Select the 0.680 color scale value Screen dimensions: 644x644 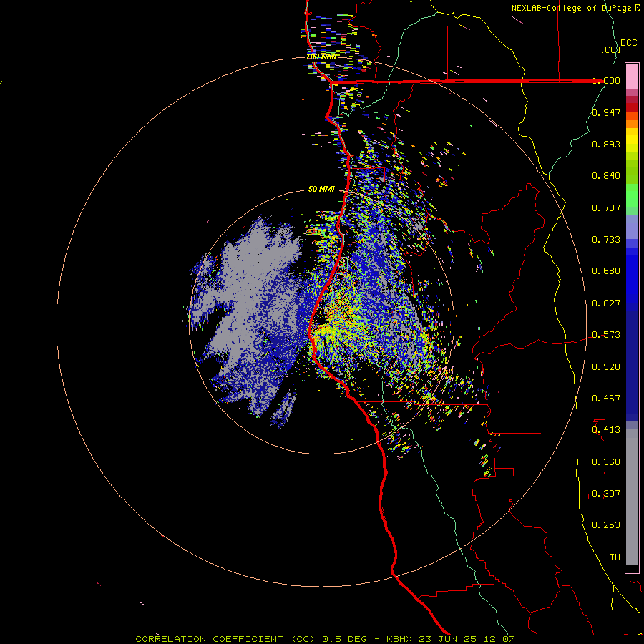606,271
